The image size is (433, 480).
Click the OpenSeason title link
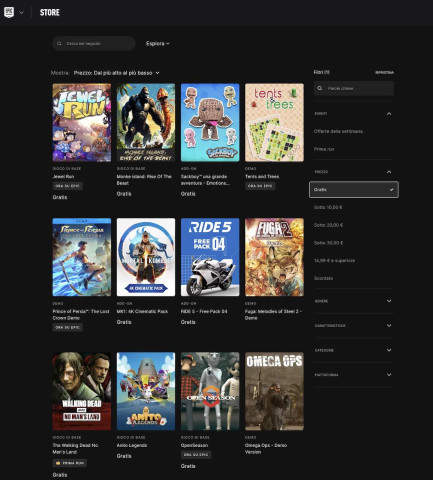tap(194, 445)
